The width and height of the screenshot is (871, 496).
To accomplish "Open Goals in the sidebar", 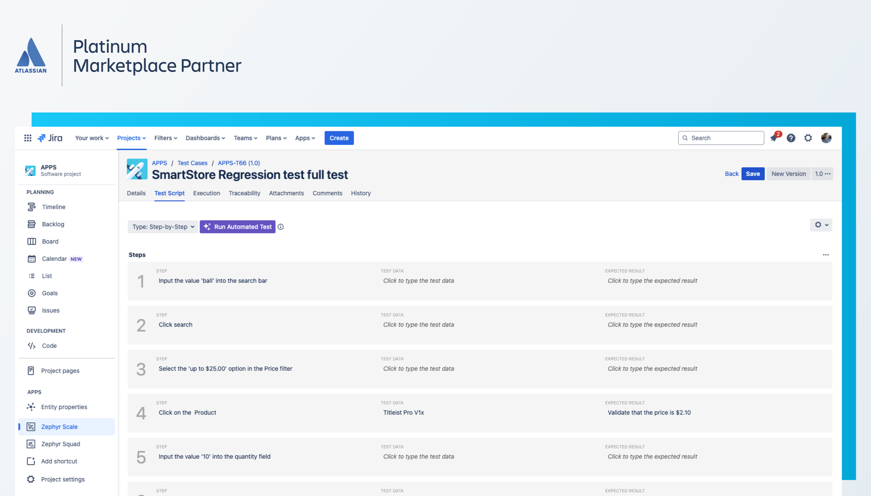I will (49, 293).
